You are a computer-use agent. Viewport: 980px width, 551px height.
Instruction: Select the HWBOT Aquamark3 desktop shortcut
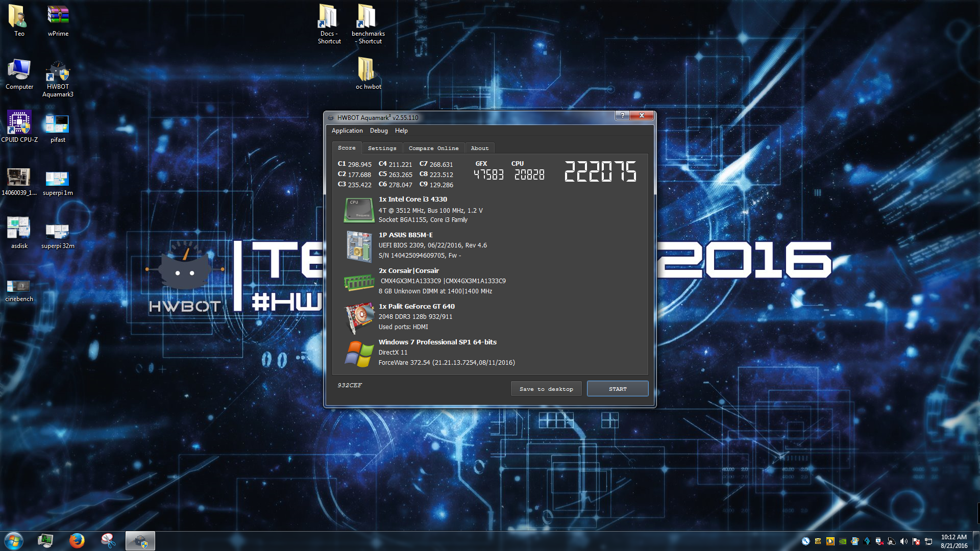point(58,79)
